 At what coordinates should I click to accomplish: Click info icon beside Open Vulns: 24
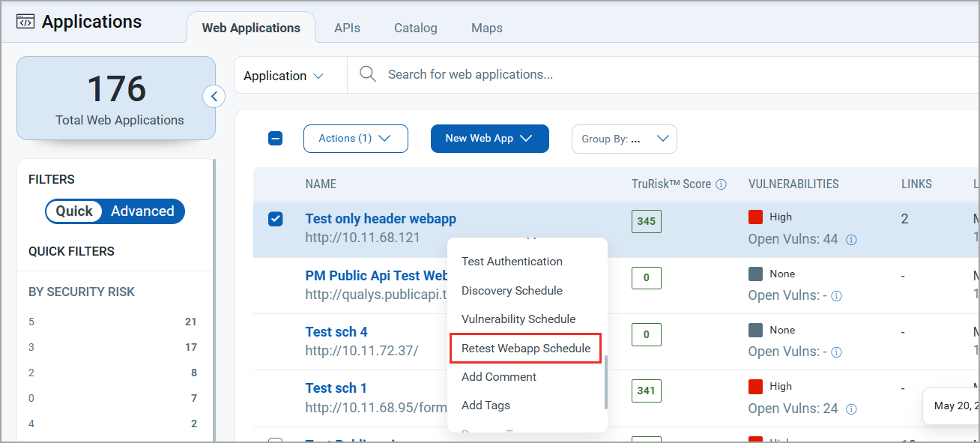[850, 409]
